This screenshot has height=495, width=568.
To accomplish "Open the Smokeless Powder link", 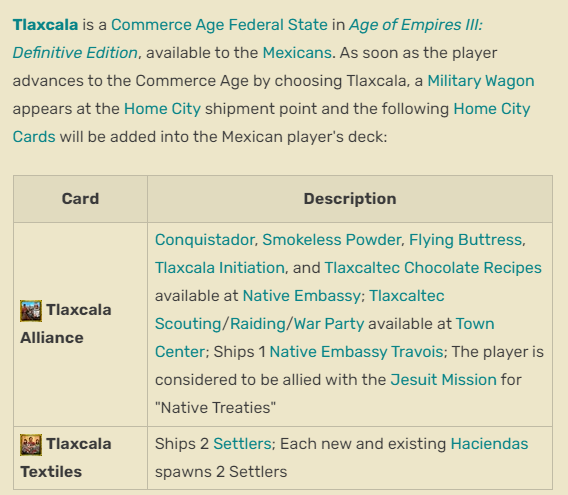I will pos(331,240).
